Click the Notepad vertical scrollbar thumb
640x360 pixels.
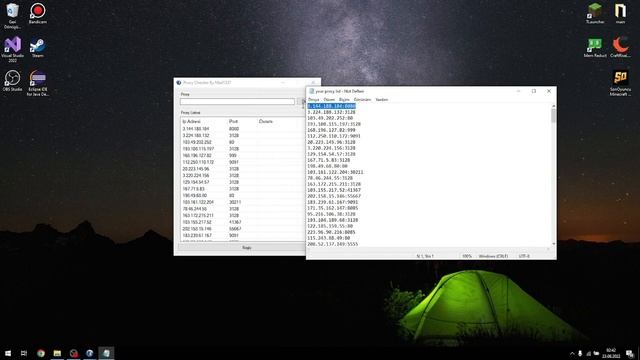(553, 116)
